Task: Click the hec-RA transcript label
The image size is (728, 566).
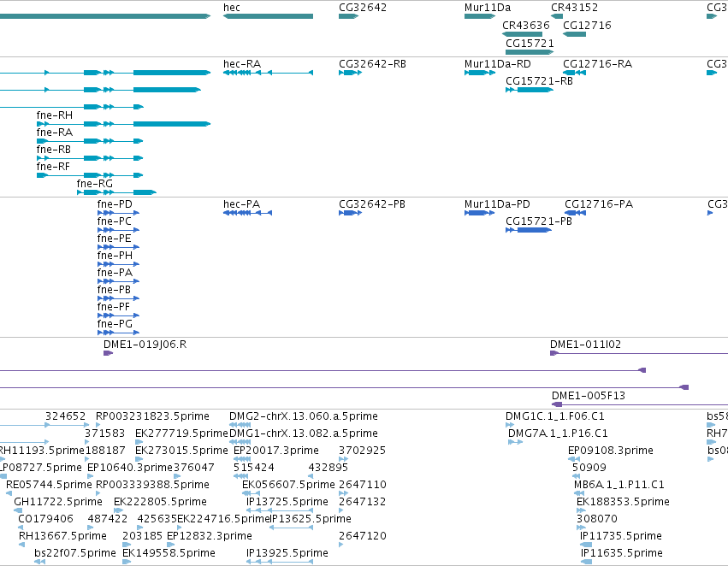Action: pos(242,64)
